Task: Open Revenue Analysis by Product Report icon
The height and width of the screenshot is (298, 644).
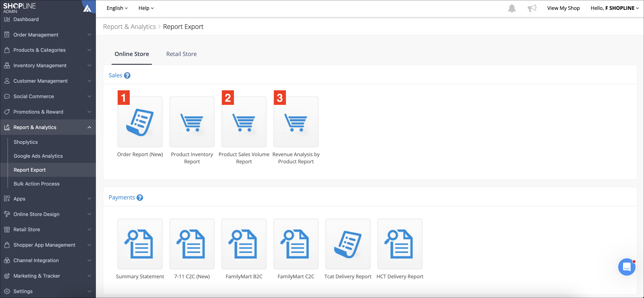Action: point(296,122)
